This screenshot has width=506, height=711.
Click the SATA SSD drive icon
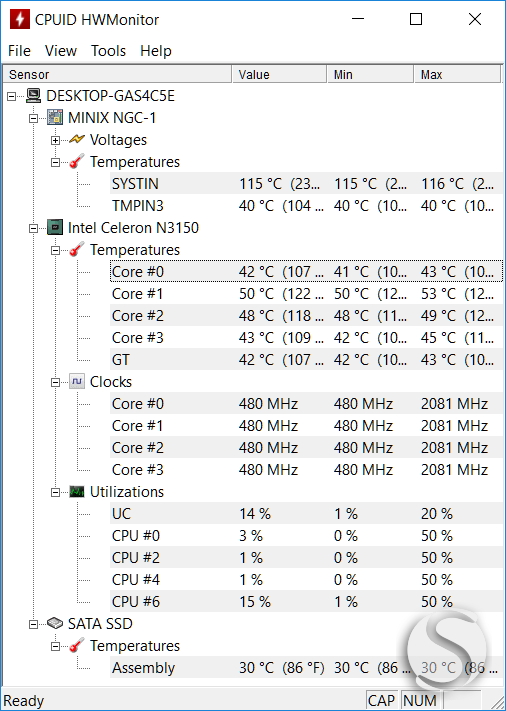tap(55, 623)
